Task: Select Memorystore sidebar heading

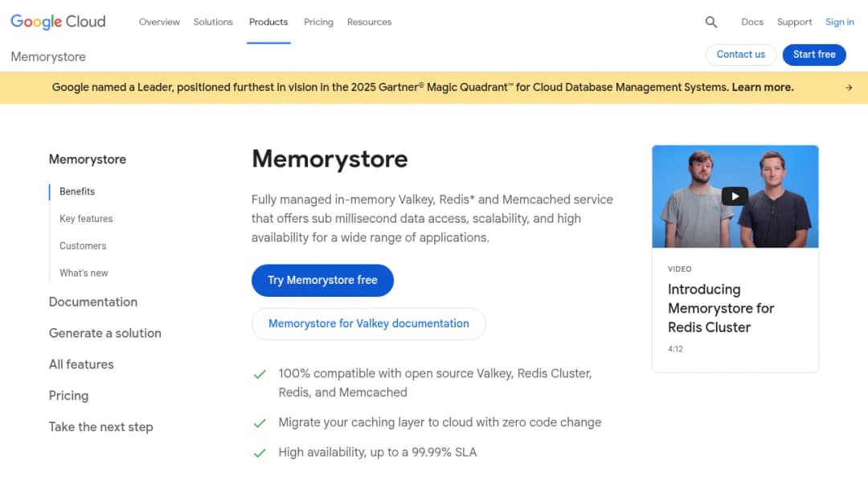Action: point(88,159)
